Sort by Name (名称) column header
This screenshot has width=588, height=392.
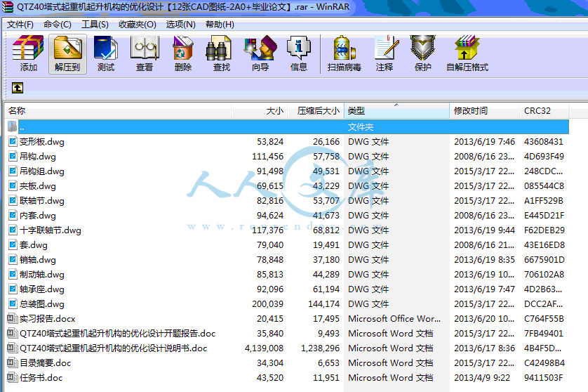(x=118, y=111)
